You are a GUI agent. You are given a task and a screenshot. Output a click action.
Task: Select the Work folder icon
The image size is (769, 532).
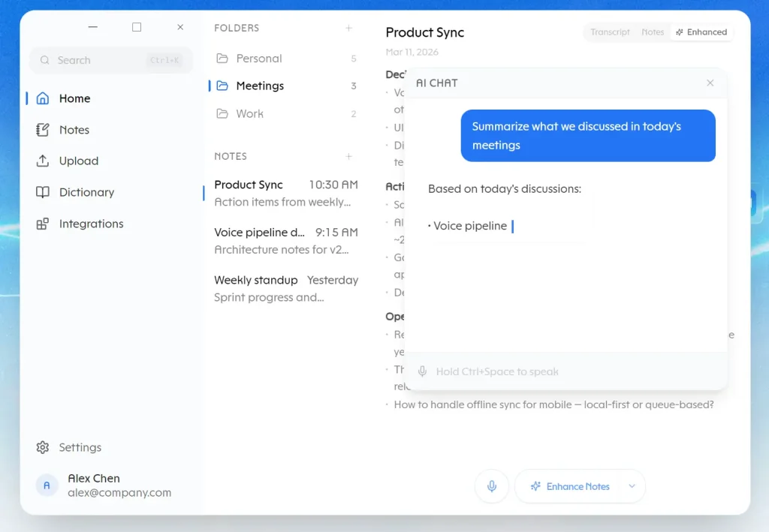pos(222,113)
